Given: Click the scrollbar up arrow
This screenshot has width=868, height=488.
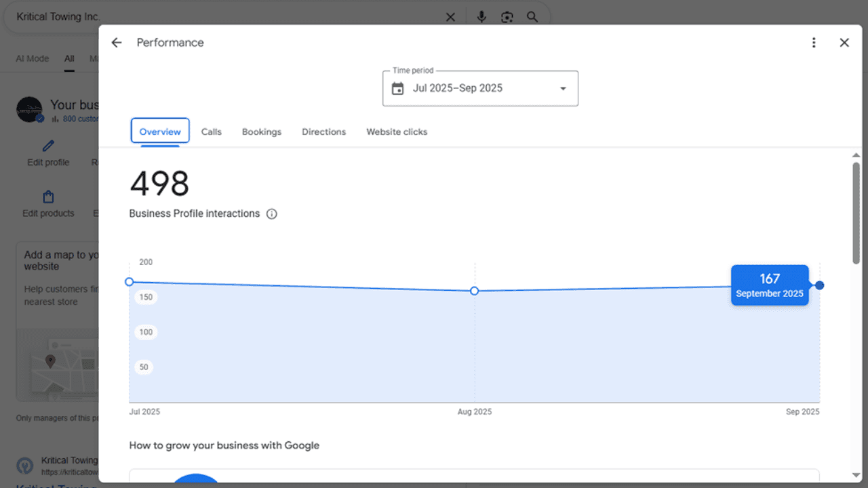Looking at the screenshot, I should point(856,156).
